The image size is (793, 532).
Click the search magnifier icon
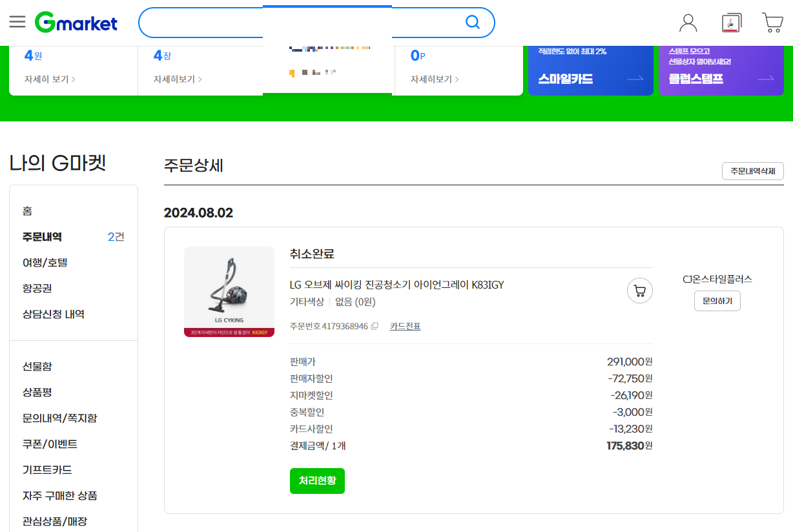(x=473, y=23)
